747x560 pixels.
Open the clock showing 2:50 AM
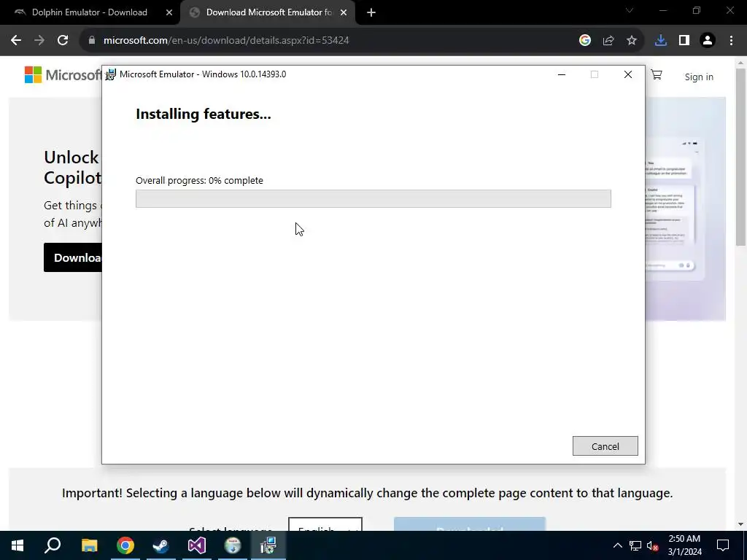tap(684, 545)
